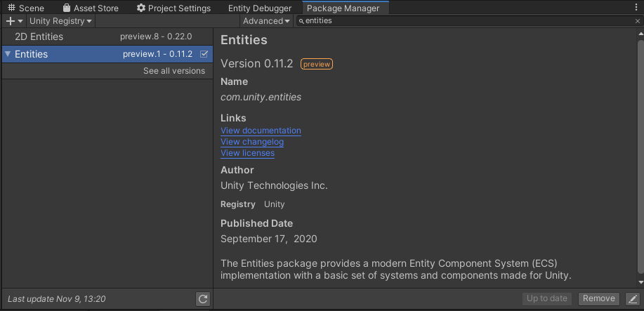Open the View documentation link
This screenshot has width=644, height=311.
[x=261, y=131]
